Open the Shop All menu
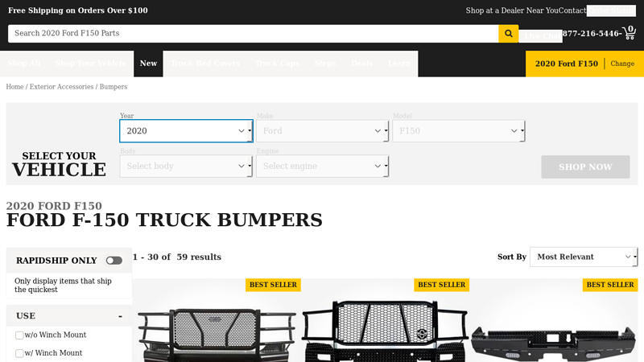 point(24,64)
